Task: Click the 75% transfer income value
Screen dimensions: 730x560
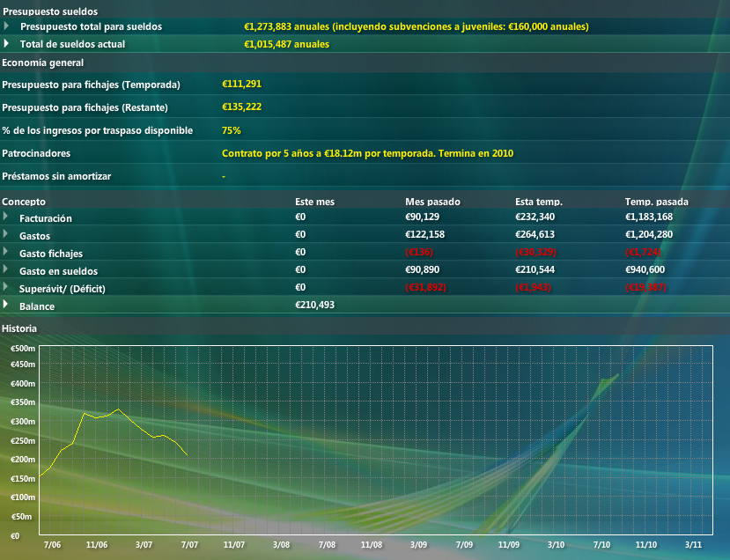Action: (232, 130)
